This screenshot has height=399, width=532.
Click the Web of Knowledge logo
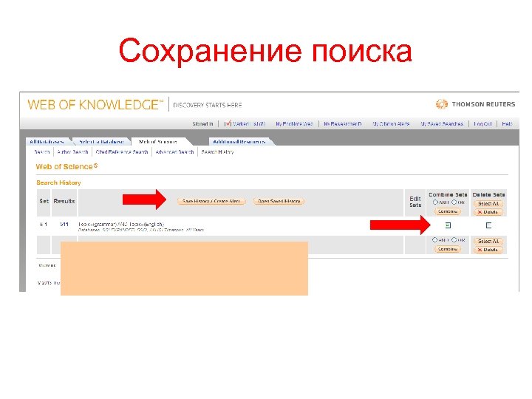(x=95, y=104)
